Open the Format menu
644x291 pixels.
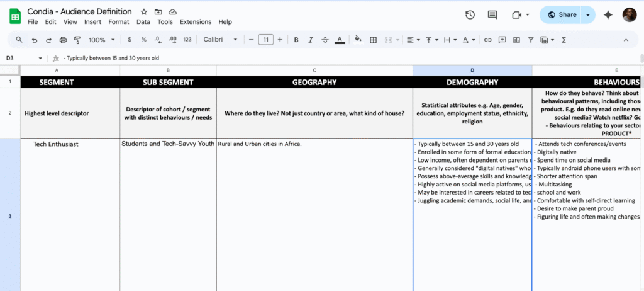pos(119,22)
